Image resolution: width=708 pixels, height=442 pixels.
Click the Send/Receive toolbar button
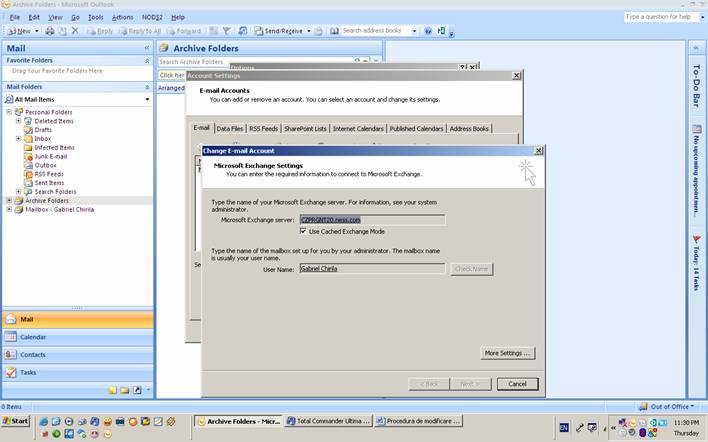click(283, 31)
